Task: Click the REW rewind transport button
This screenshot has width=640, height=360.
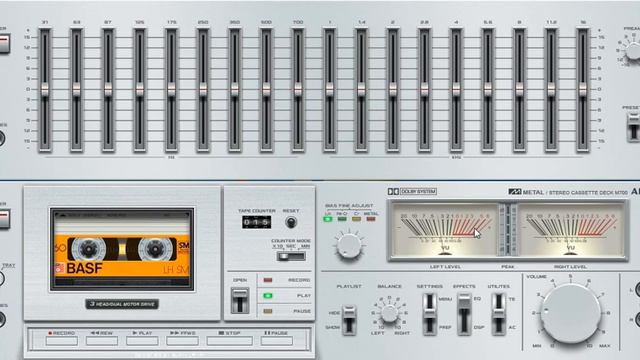Action: point(102,340)
